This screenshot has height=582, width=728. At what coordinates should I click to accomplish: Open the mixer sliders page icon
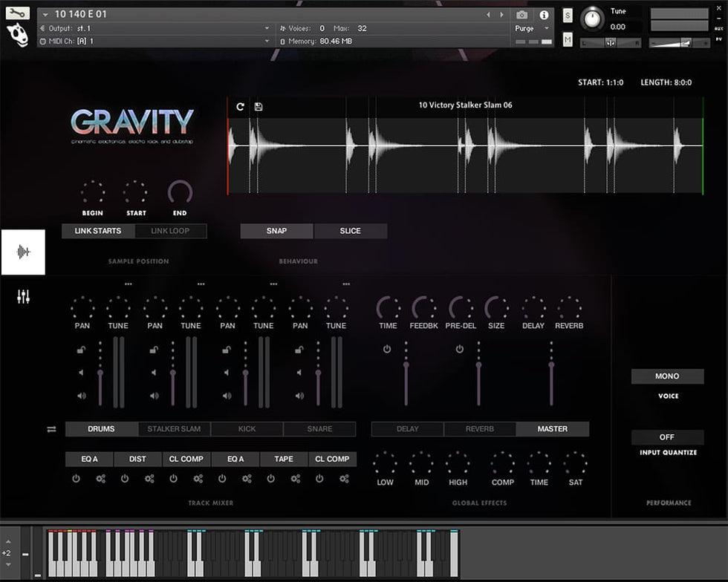[23, 297]
